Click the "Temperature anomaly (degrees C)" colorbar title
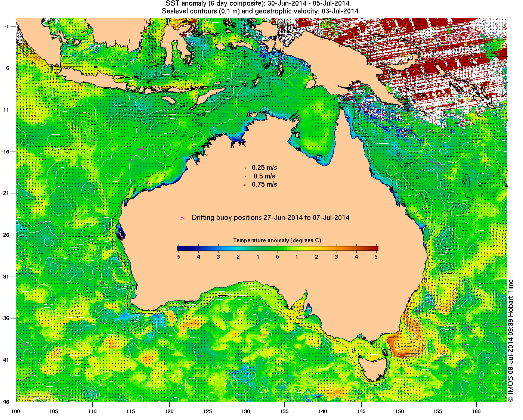Screen dimensions: 523x420 (277, 240)
